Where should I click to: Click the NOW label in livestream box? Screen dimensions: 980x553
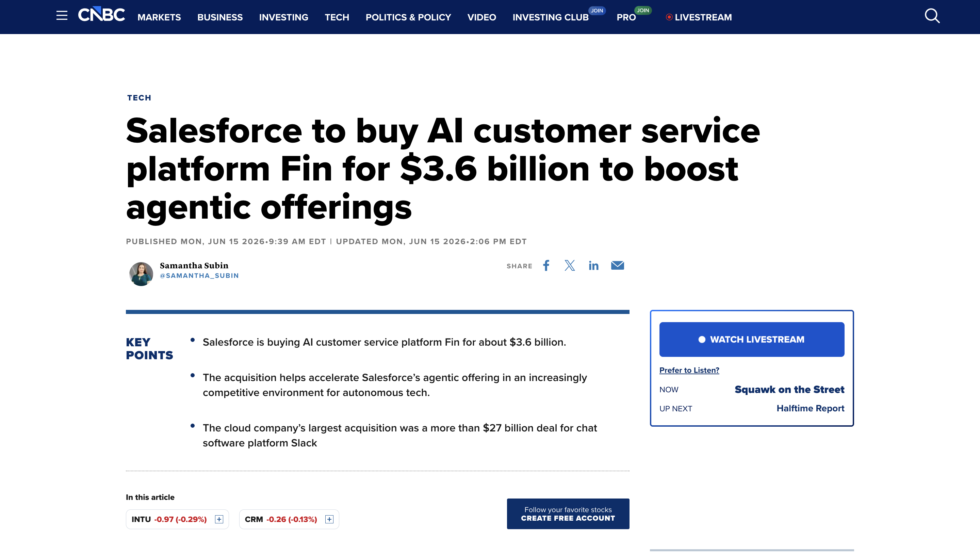coord(669,389)
